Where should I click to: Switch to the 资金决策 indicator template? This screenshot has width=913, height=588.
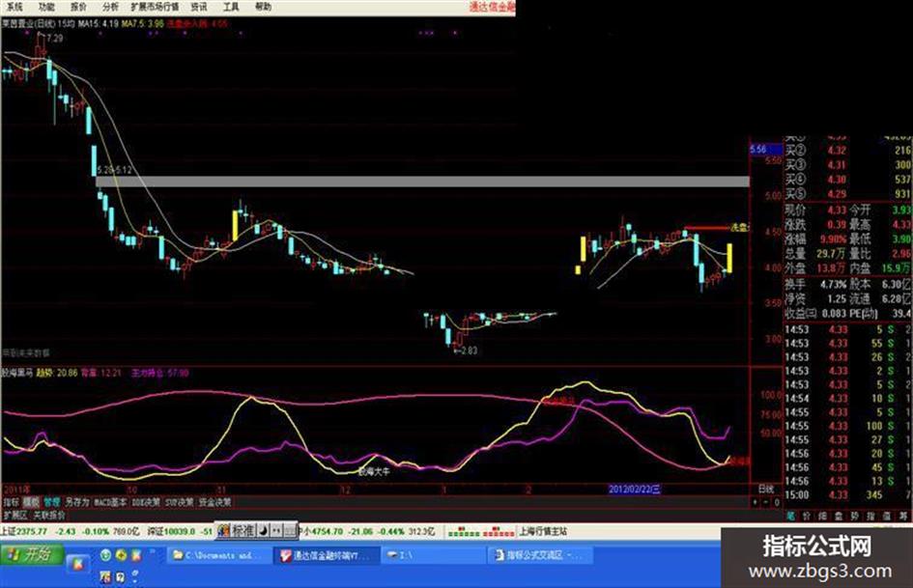(x=214, y=502)
